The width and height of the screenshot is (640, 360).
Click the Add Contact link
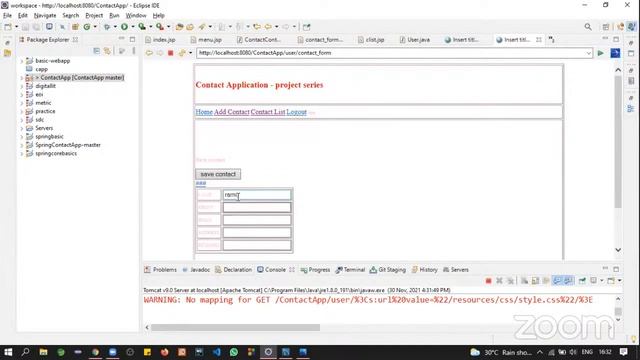click(x=232, y=112)
